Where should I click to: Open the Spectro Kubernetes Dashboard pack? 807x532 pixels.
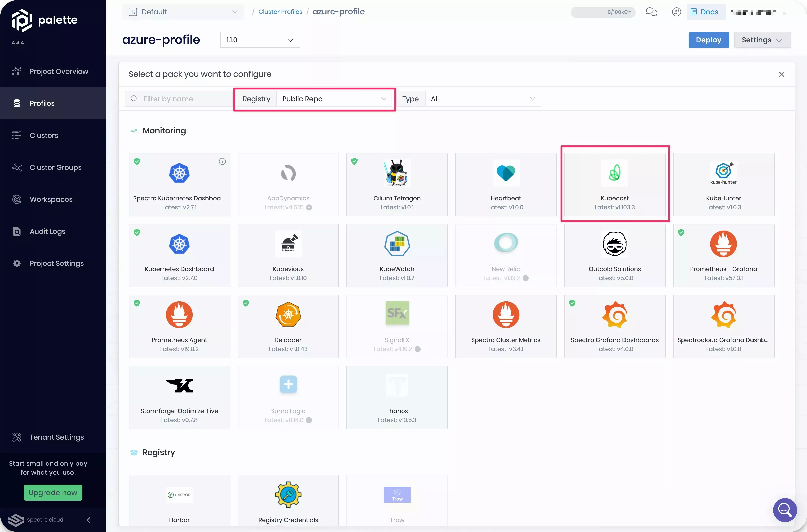tap(179, 184)
